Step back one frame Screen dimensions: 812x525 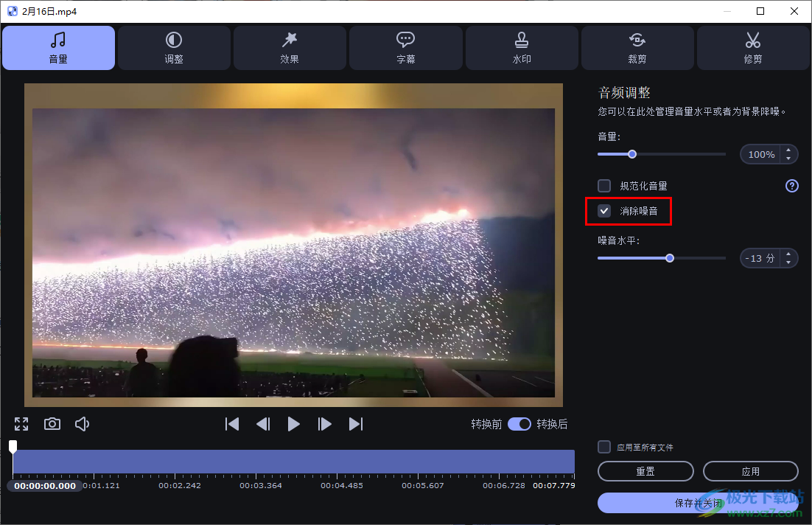[x=263, y=424]
